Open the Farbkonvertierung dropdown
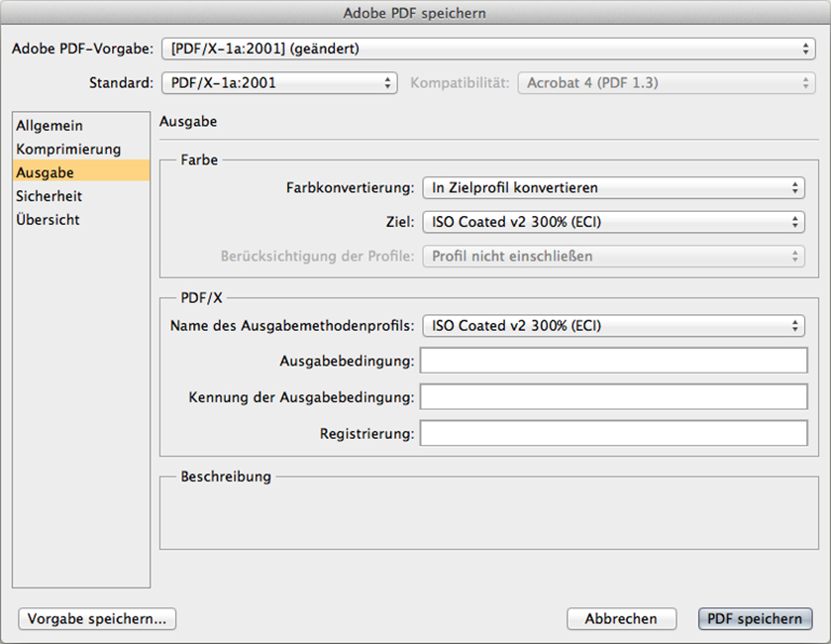Image resolution: width=831 pixels, height=644 pixels. (x=613, y=187)
